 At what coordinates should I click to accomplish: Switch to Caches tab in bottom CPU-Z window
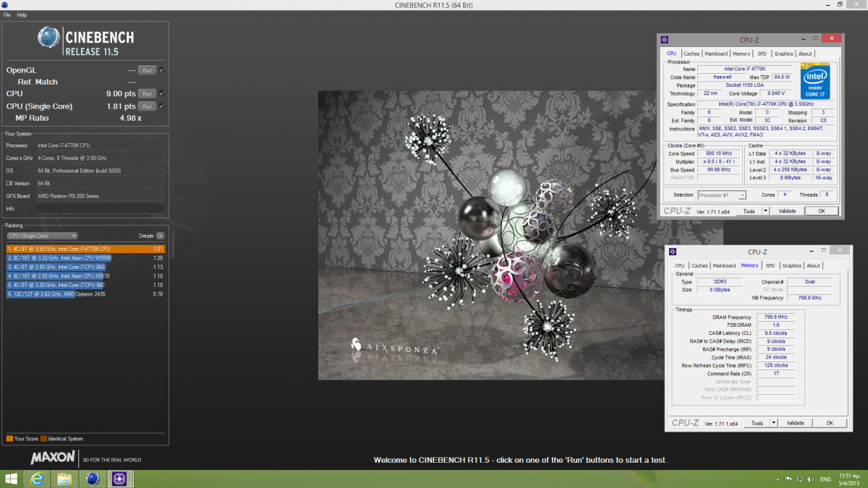click(x=699, y=265)
